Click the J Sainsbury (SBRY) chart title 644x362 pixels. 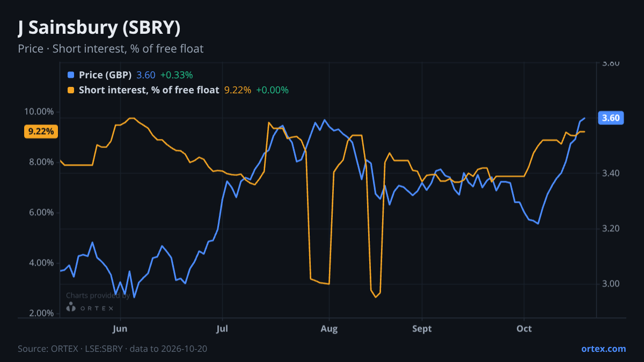[x=99, y=27]
